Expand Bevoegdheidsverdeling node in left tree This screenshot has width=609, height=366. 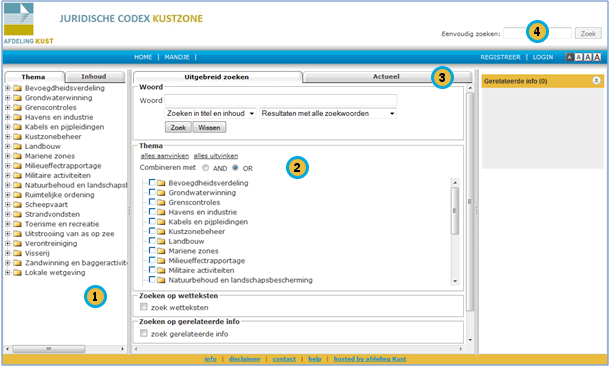(7, 88)
